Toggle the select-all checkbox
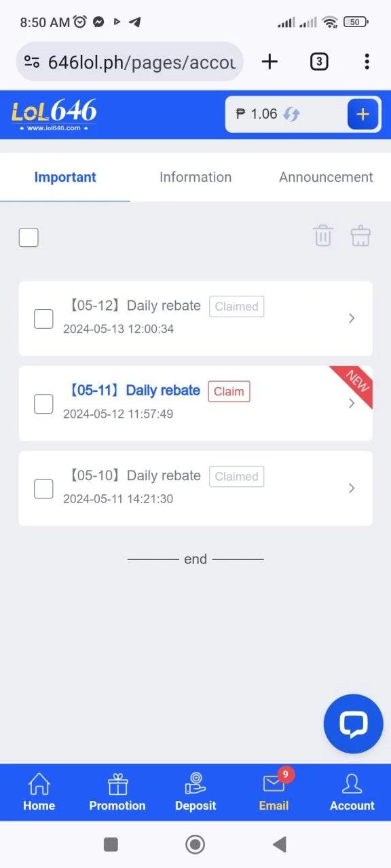The height and width of the screenshot is (868, 391). point(29,237)
